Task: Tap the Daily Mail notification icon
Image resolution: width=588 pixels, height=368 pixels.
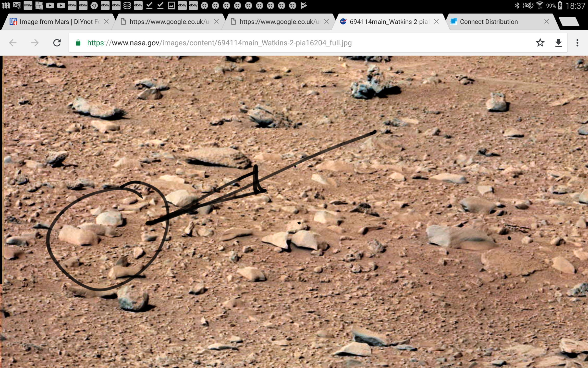Action: [6, 5]
